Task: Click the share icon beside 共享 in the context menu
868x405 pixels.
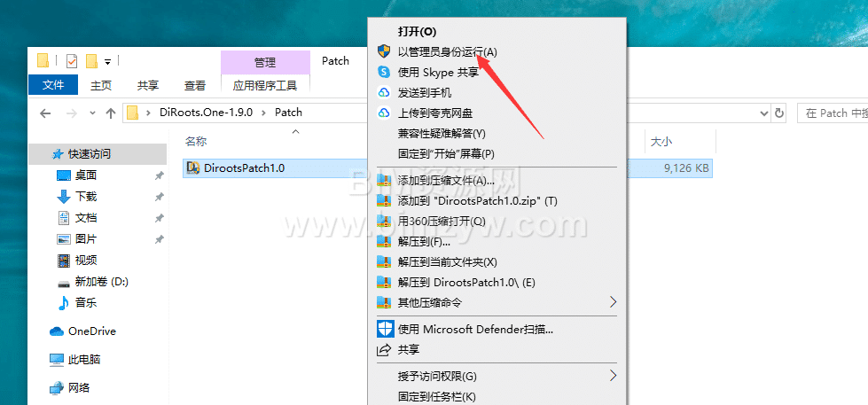Action: point(384,350)
